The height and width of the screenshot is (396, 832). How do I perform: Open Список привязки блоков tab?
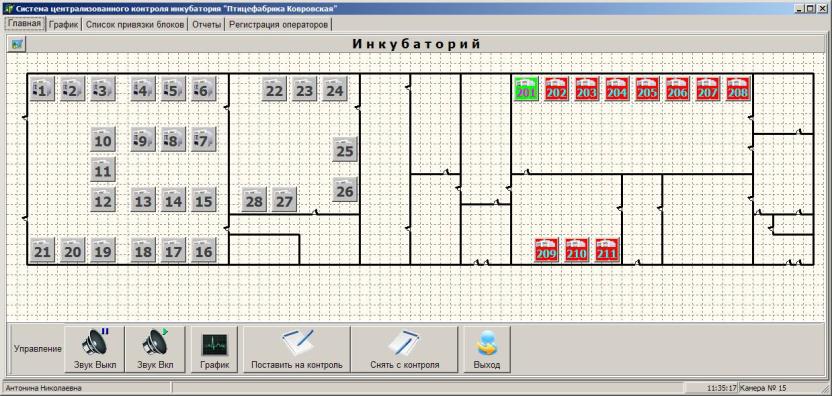point(135,24)
